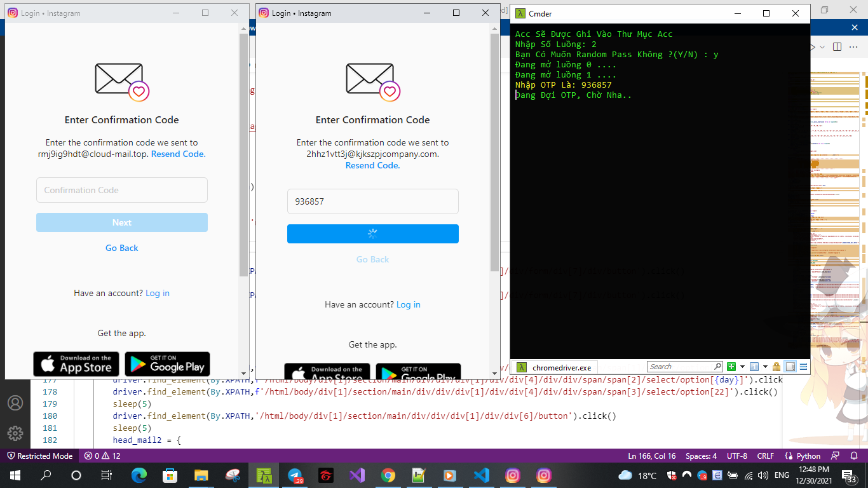Click the greyed Go Back link under spinner
Image resolution: width=868 pixels, height=488 pixels.
[373, 259]
